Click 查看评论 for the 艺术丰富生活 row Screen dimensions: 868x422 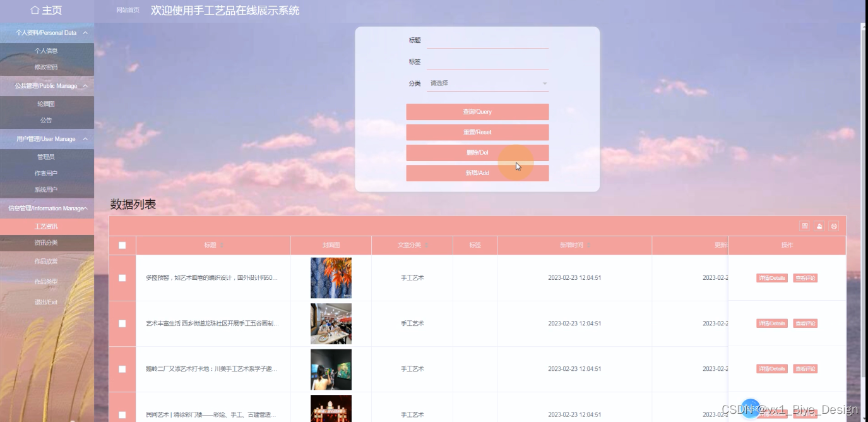pos(806,323)
